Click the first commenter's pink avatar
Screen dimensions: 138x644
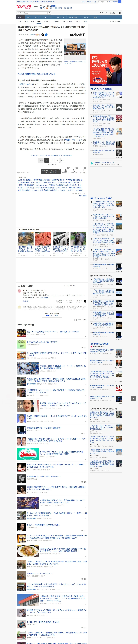pyautogui.click(x=19, y=291)
